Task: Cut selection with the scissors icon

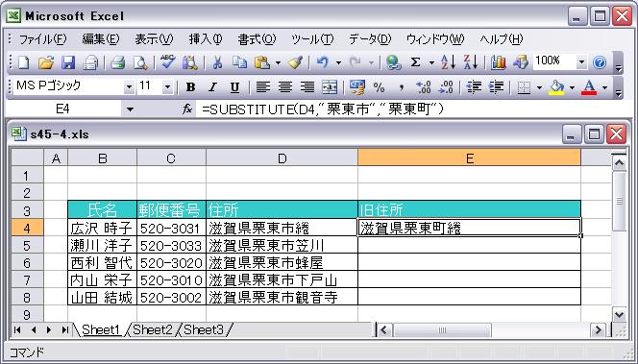Action: pos(218,62)
